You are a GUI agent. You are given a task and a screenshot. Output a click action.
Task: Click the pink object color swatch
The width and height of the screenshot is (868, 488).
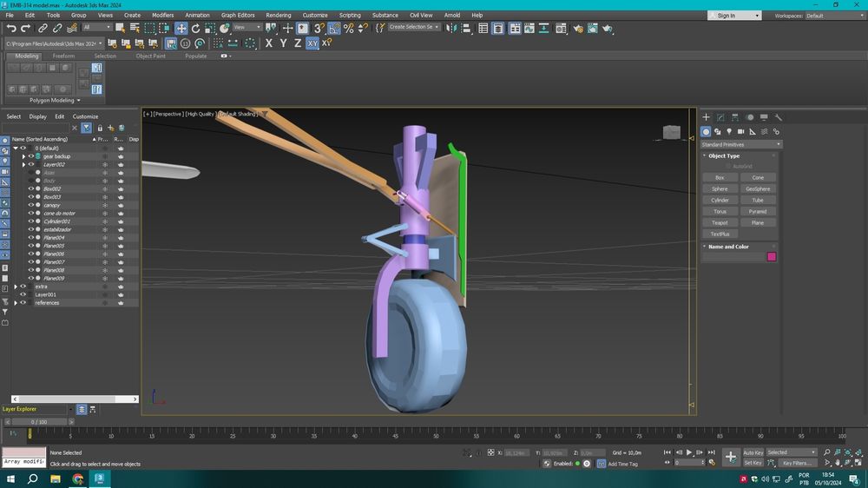coord(771,256)
